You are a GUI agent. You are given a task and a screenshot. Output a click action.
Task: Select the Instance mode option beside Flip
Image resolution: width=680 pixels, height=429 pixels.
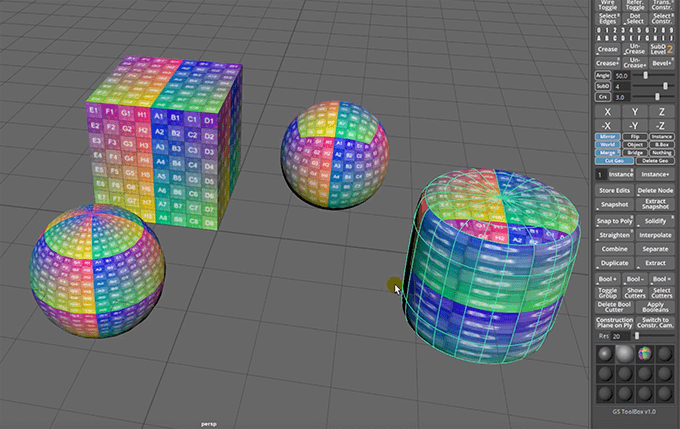tap(662, 137)
